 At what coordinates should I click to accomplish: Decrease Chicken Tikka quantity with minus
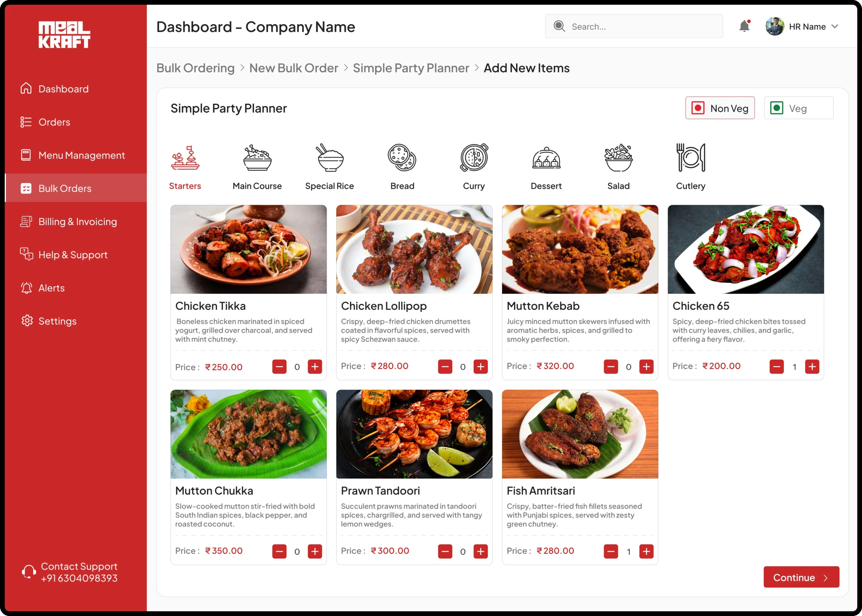(279, 366)
